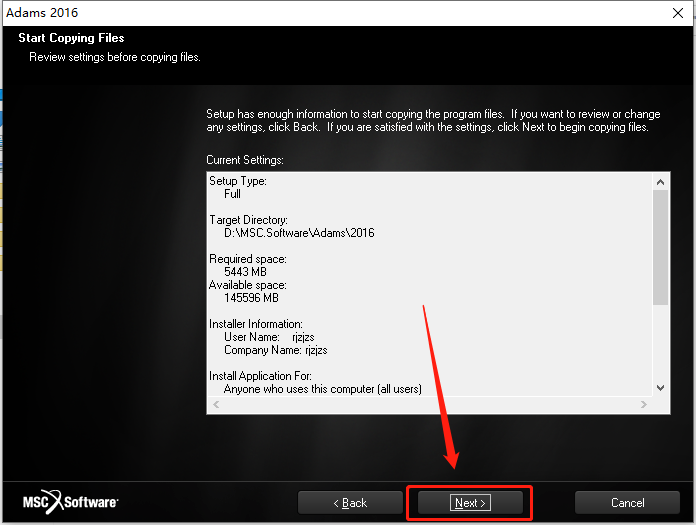Click the 'Available space:' label
696x525 pixels.
[248, 285]
